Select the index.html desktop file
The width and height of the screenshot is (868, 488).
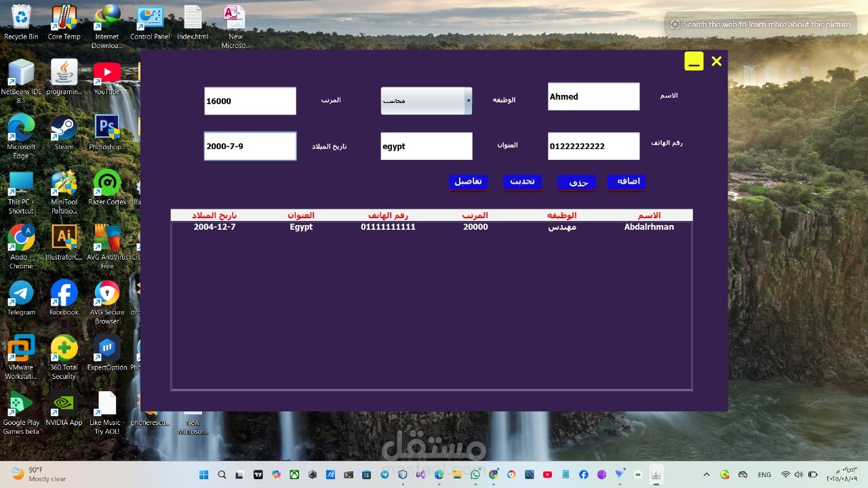pos(193,22)
